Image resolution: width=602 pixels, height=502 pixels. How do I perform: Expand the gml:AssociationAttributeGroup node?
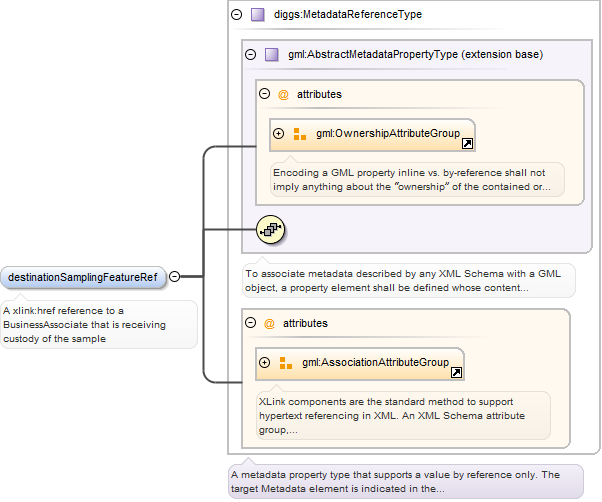tap(265, 362)
